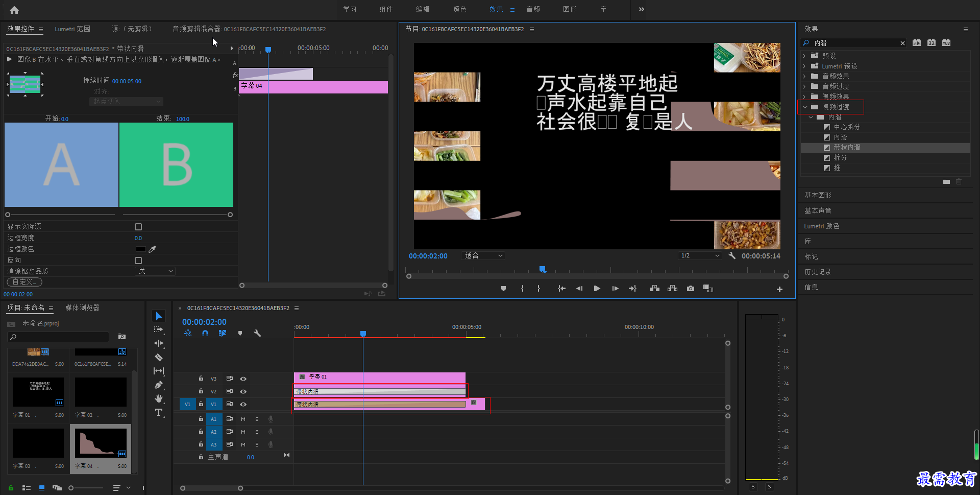The image size is (980, 495).
Task: Open the workspace overflow chevrons
Action: tap(642, 9)
